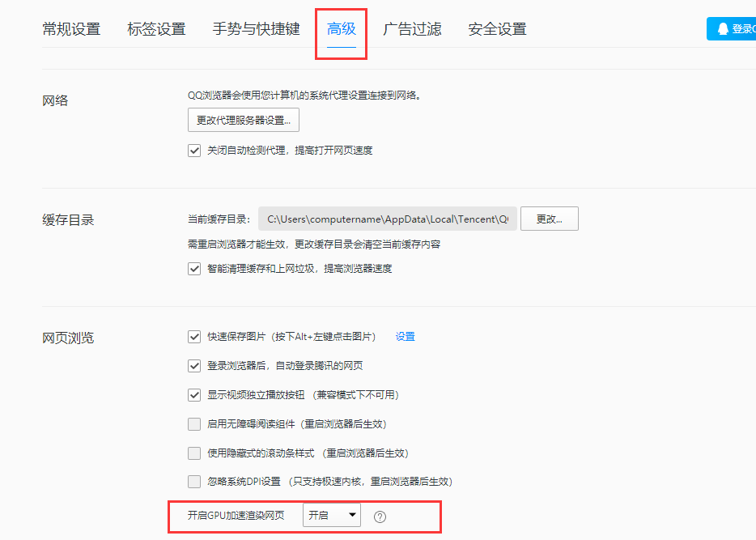Uncheck 登录浏览器后自动登录腾讯的网页
Viewport: 756px width, 540px height.
(194, 366)
